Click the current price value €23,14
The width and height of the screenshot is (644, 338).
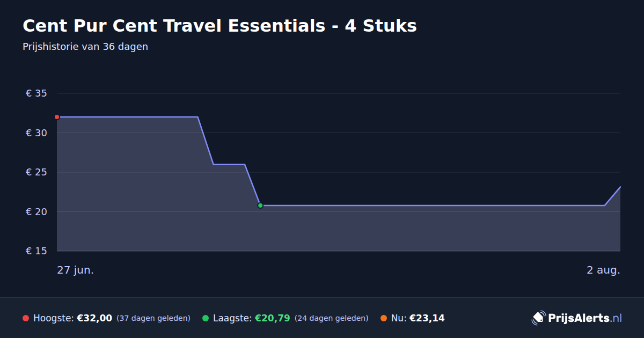427,318
